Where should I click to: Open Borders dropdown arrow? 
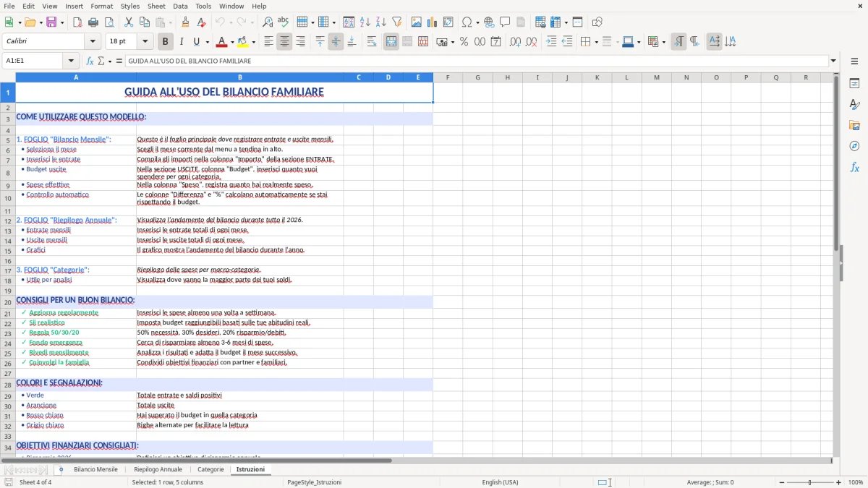point(595,42)
